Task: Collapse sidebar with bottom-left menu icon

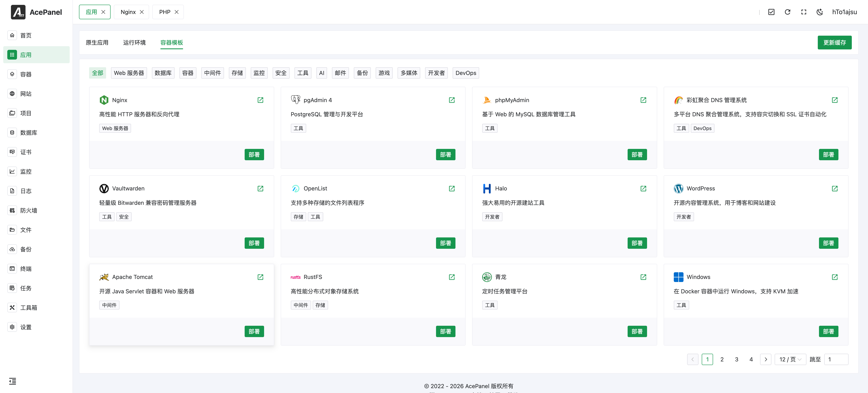Action: point(13,381)
